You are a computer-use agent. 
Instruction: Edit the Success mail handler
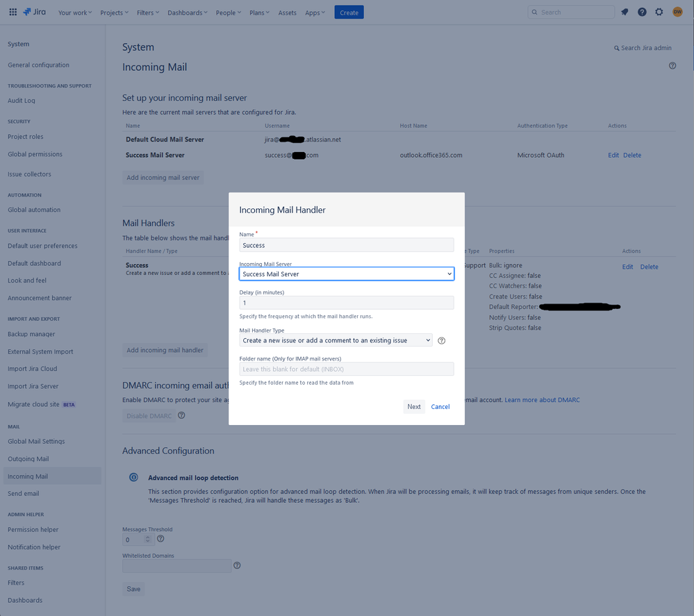coord(627,267)
